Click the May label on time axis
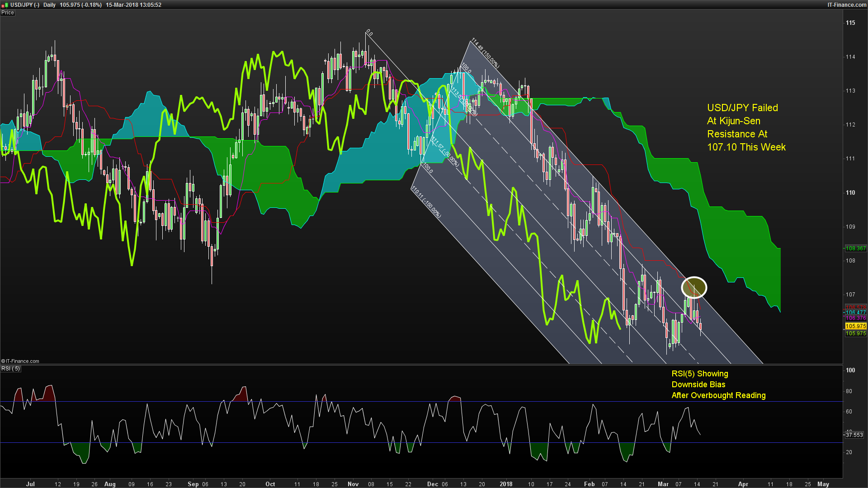 click(x=823, y=484)
